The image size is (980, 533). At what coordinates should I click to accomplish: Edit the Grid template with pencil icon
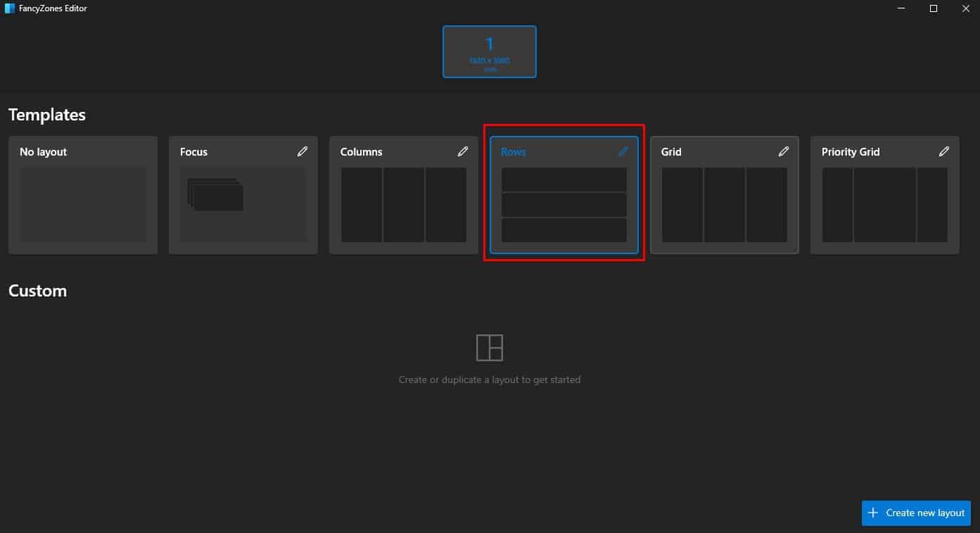(x=784, y=151)
